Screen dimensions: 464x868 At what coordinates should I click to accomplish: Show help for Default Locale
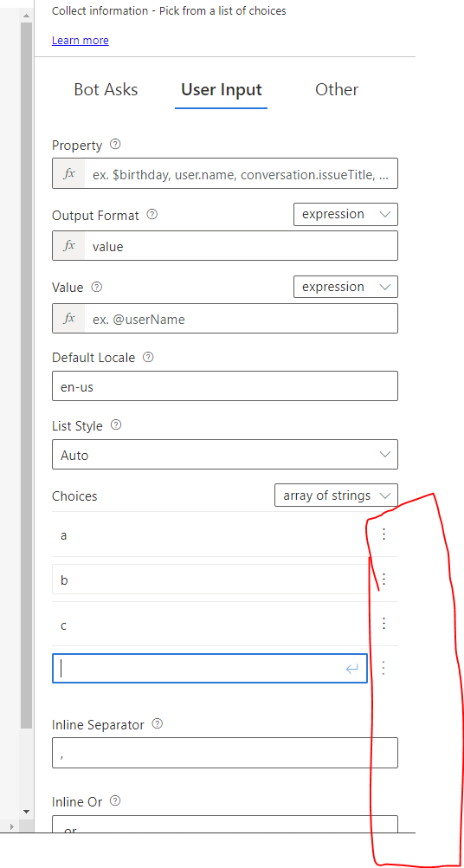click(x=148, y=357)
